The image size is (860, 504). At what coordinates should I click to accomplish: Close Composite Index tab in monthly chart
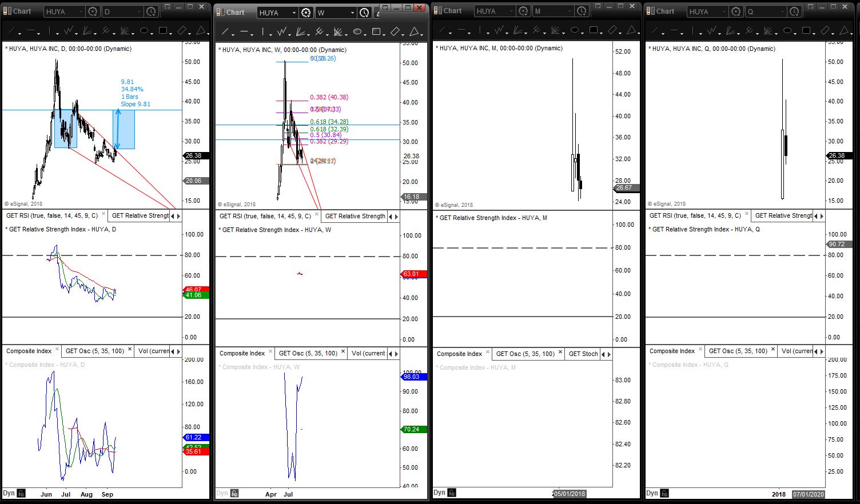point(488,353)
